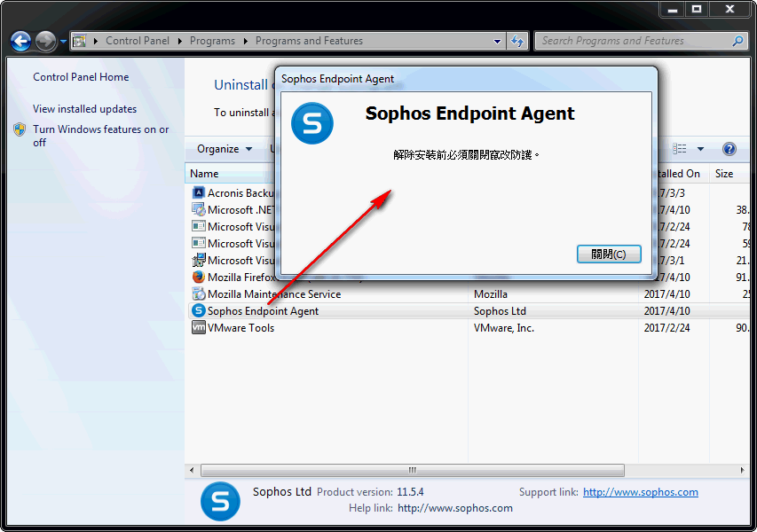Image resolution: width=757 pixels, height=532 pixels.
Task: Click the 關閉(C) close button in dialog
Action: tap(609, 254)
